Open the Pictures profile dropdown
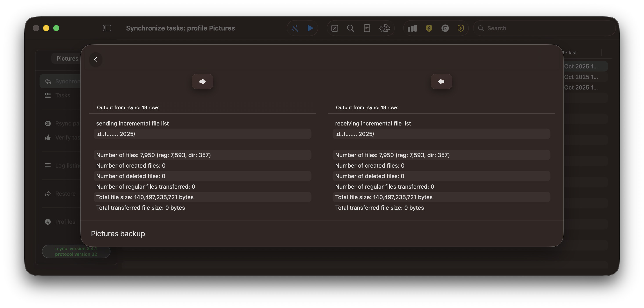 click(67, 58)
